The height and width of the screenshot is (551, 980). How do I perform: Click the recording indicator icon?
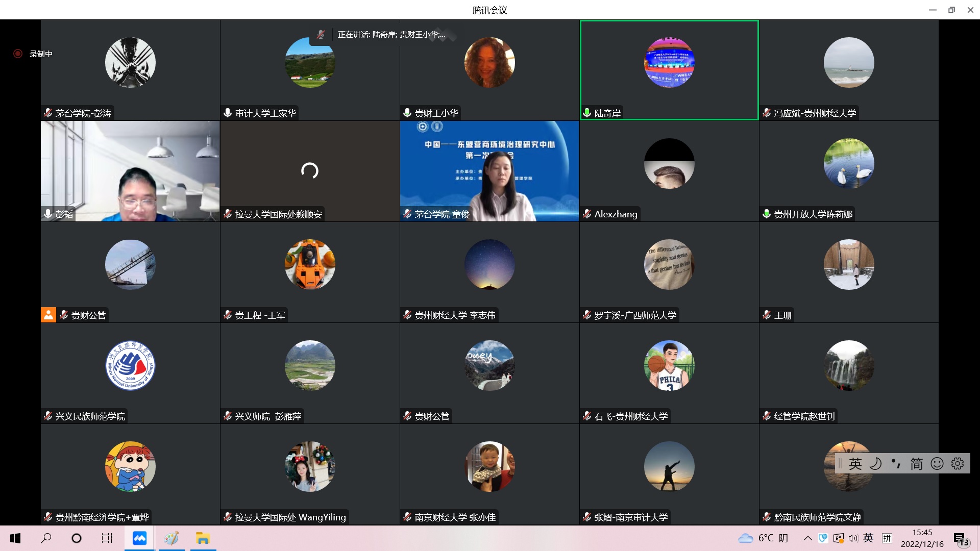[18, 54]
